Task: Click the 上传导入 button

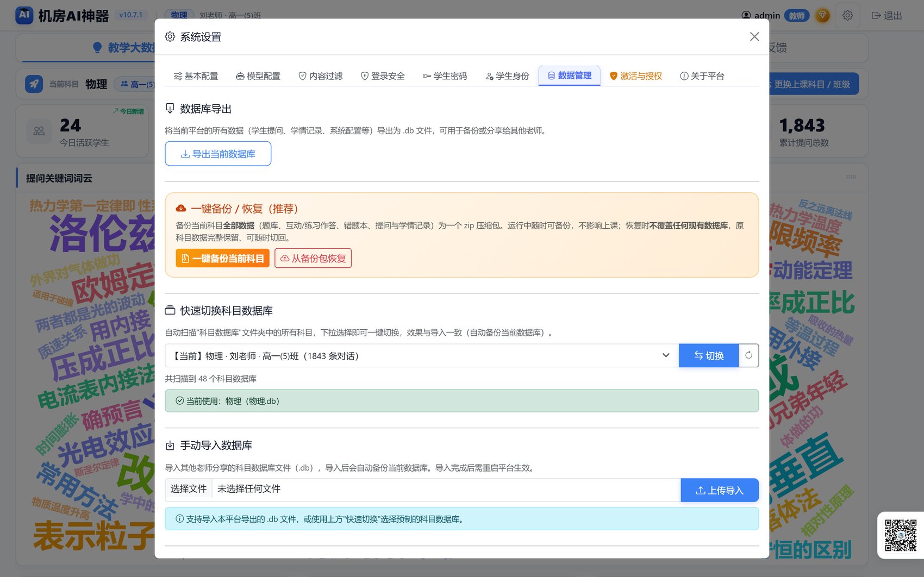Action: click(x=720, y=491)
